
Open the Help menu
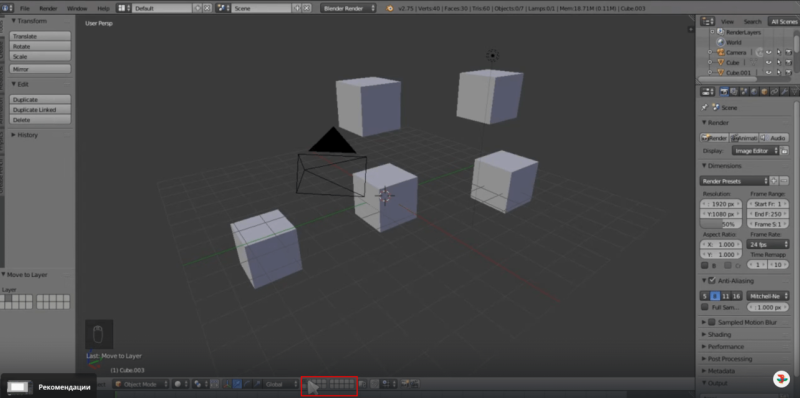pyautogui.click(x=104, y=8)
